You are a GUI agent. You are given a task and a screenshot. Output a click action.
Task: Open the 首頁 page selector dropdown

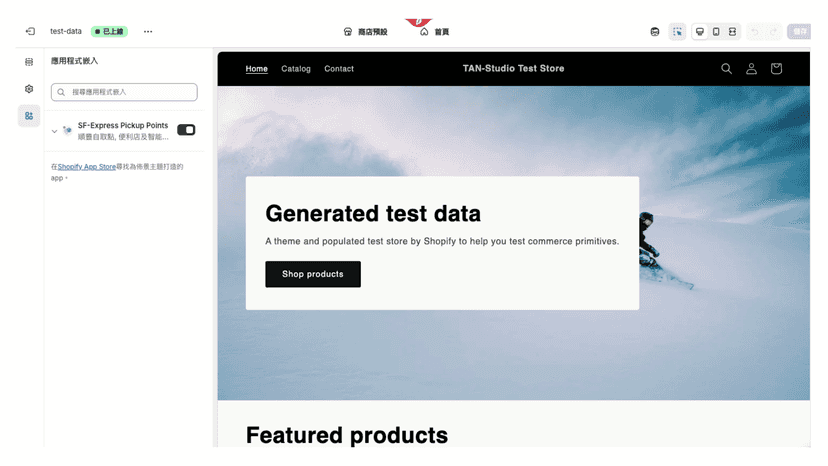click(x=435, y=32)
